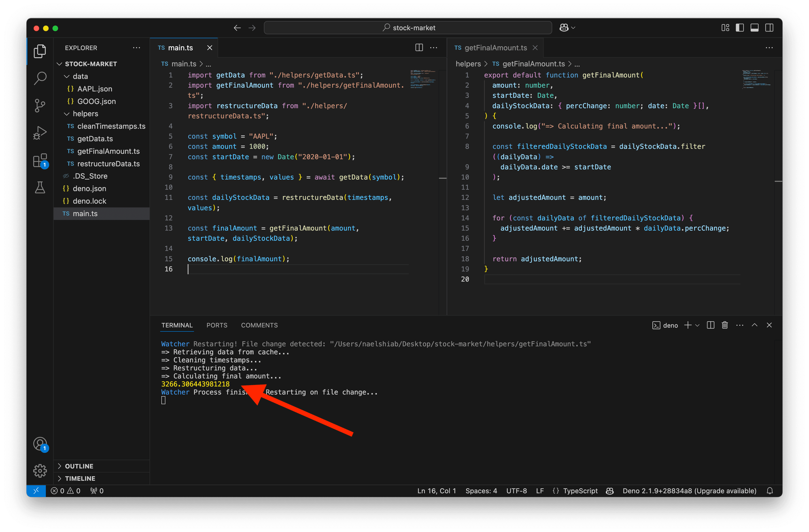Open the Copilot dropdown chevron

coord(573,28)
